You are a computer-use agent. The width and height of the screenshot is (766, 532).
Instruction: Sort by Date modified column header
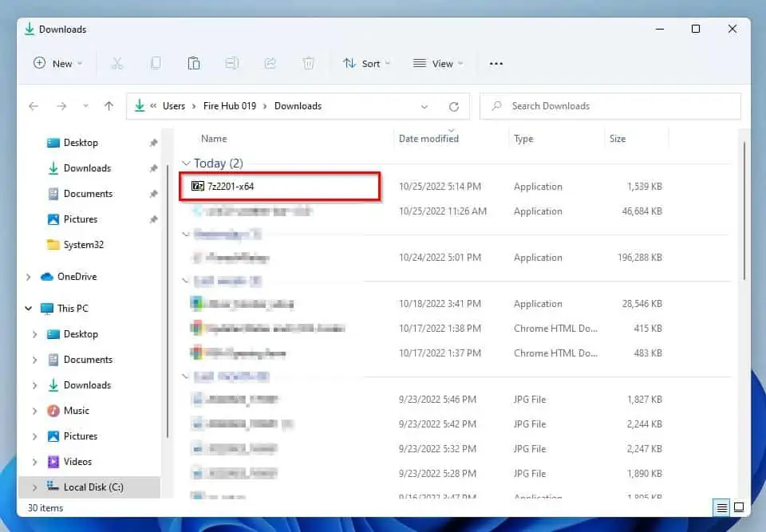click(429, 139)
